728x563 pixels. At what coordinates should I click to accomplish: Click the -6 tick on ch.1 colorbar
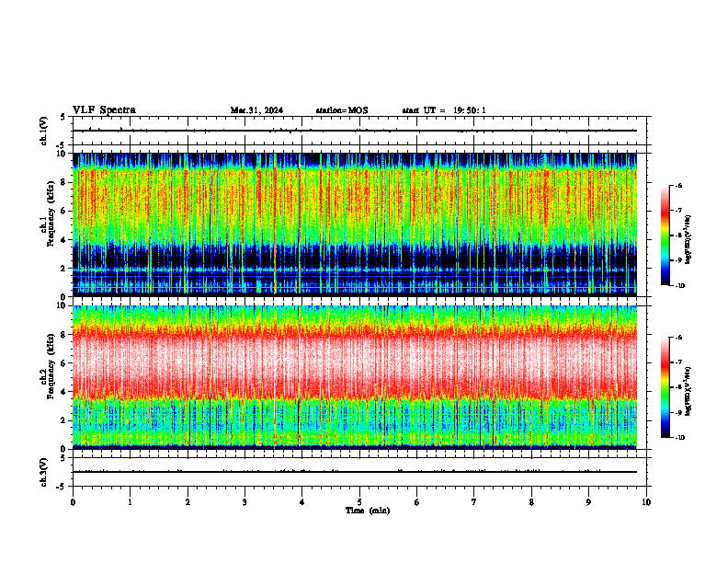[678, 186]
